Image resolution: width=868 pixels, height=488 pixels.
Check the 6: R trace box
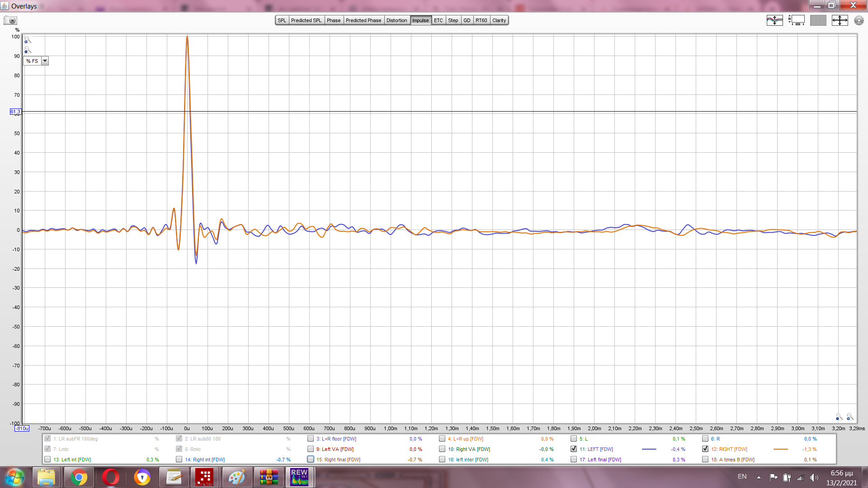pyautogui.click(x=705, y=438)
